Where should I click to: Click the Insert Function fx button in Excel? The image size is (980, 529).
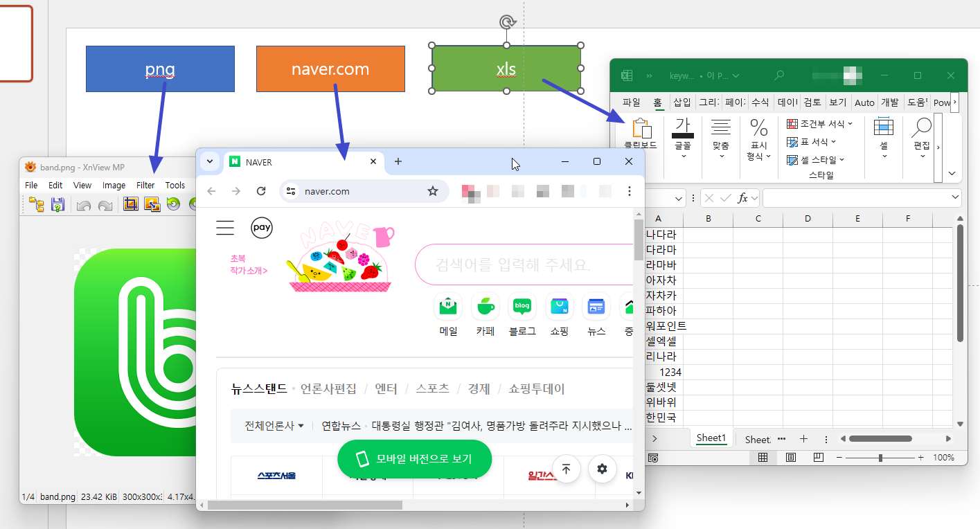point(742,198)
